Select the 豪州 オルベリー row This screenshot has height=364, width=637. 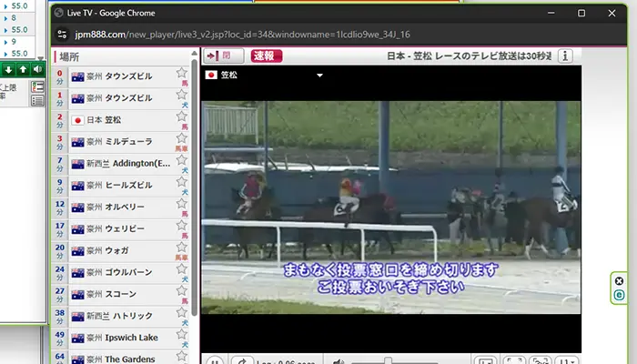(x=121, y=207)
